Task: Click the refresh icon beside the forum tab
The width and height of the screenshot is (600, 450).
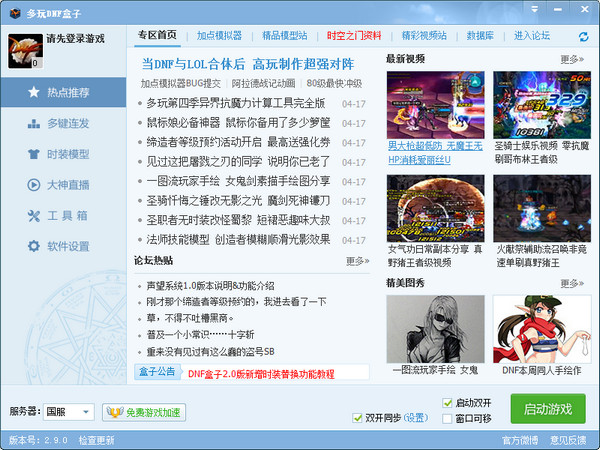Action: tap(583, 37)
